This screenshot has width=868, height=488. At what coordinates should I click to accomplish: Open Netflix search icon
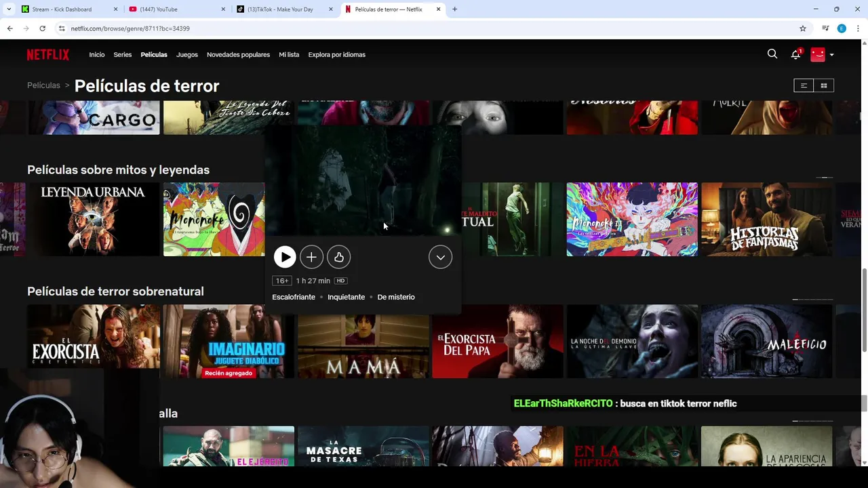click(x=772, y=54)
